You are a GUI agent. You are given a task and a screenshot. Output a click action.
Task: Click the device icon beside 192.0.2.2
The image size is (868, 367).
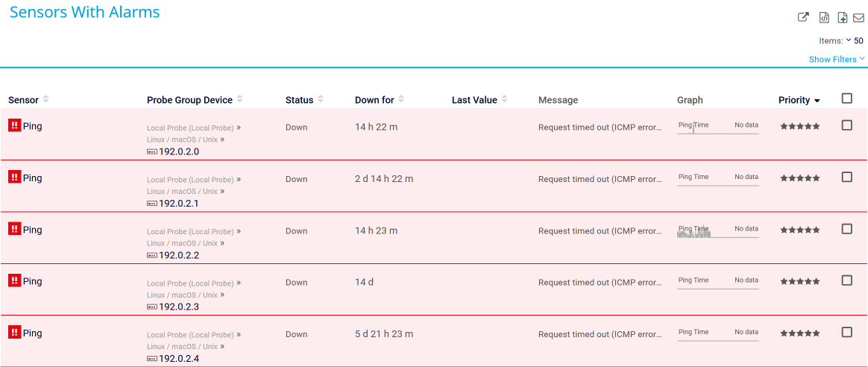[x=152, y=255]
